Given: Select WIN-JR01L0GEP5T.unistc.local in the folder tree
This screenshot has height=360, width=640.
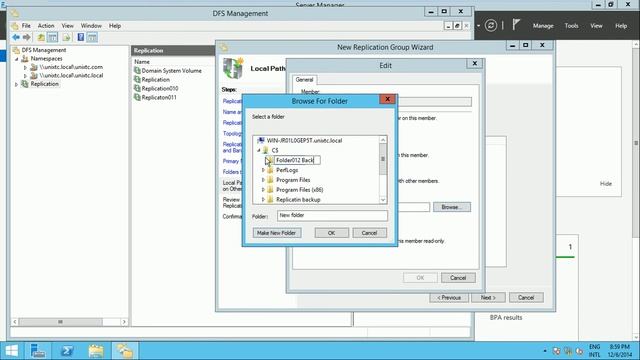Looking at the screenshot, I should coord(304,140).
